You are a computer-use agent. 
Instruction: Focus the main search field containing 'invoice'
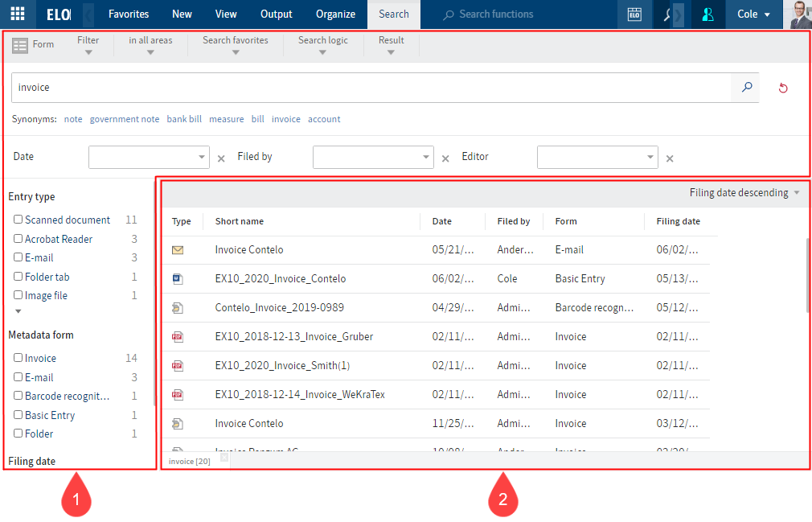[x=371, y=88]
